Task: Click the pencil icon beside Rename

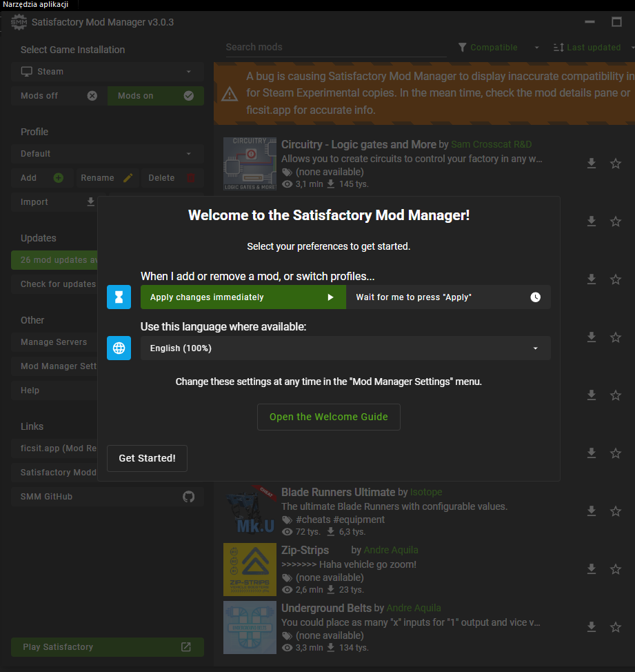Action: (x=128, y=178)
